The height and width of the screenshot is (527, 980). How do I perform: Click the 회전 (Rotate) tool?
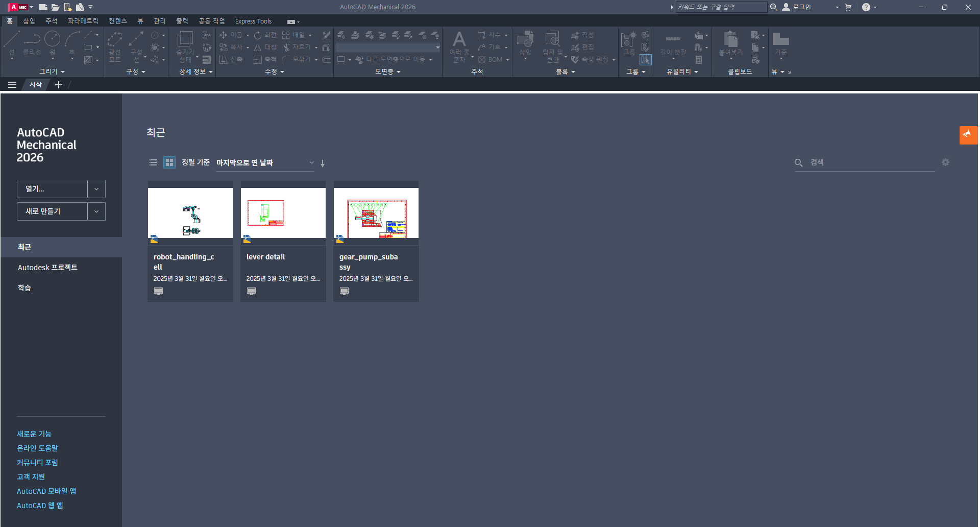tap(265, 35)
